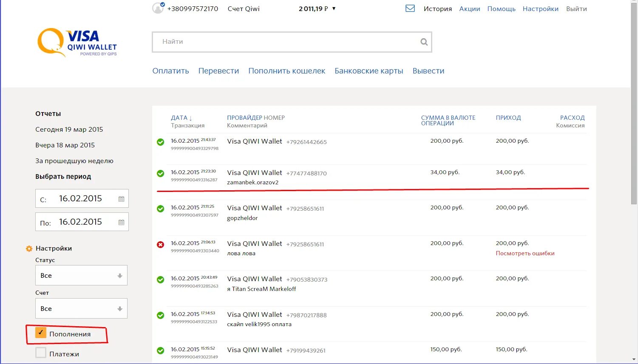Sort by ПРОВАЙДЕР column header

pos(244,118)
